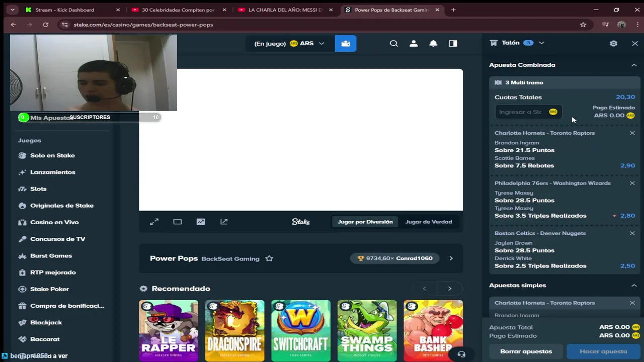Image resolution: width=644 pixels, height=362 pixels.
Task: Open Switchcraft game thumbnail
Action: pos(301,331)
